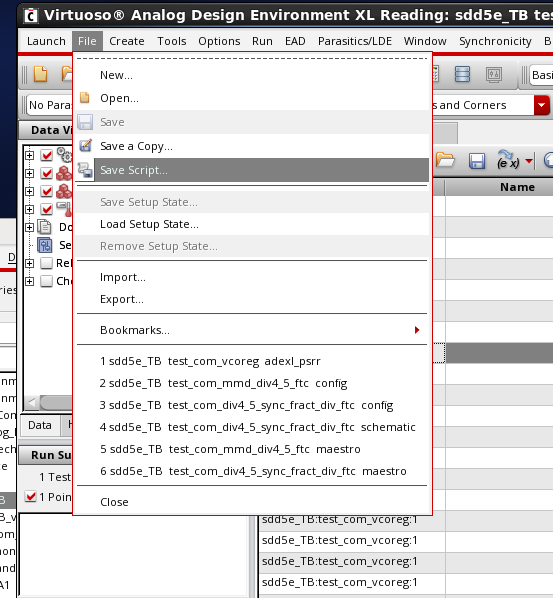Viewport: 553px width, 598px height.
Task: Toggle fourth checked row checkbox in Data View
Action: coord(47,209)
